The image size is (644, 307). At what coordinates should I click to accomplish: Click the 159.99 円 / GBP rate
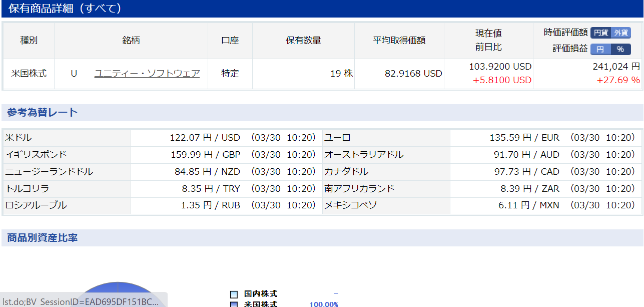coord(206,155)
